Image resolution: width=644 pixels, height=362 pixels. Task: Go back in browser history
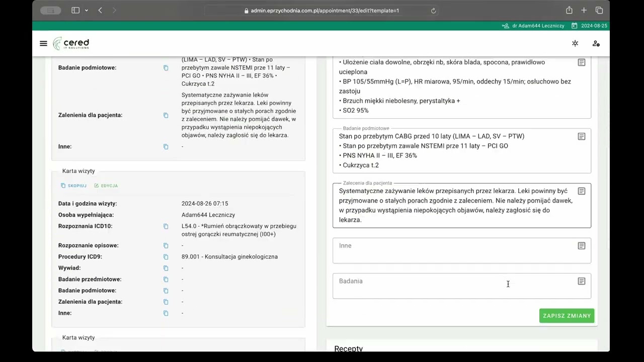click(x=100, y=11)
